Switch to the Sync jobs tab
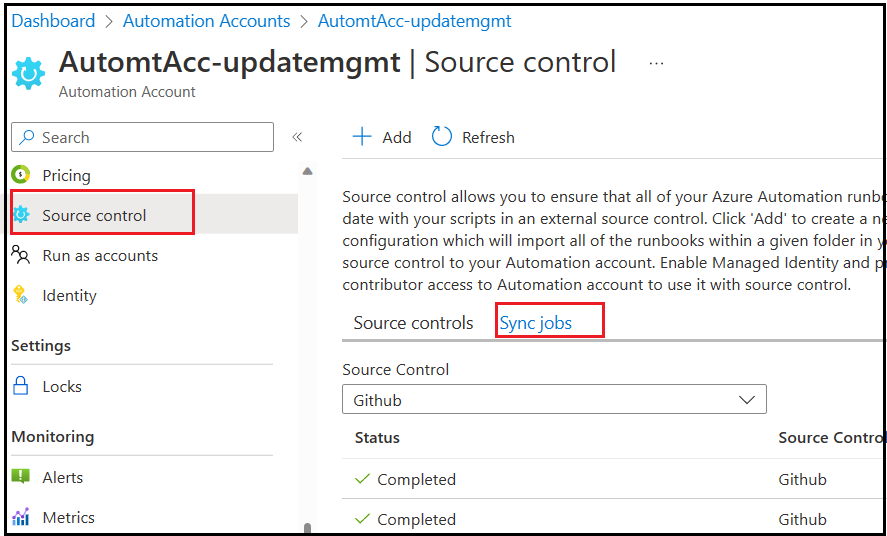Image resolution: width=887 pixels, height=536 pixels. click(x=536, y=323)
